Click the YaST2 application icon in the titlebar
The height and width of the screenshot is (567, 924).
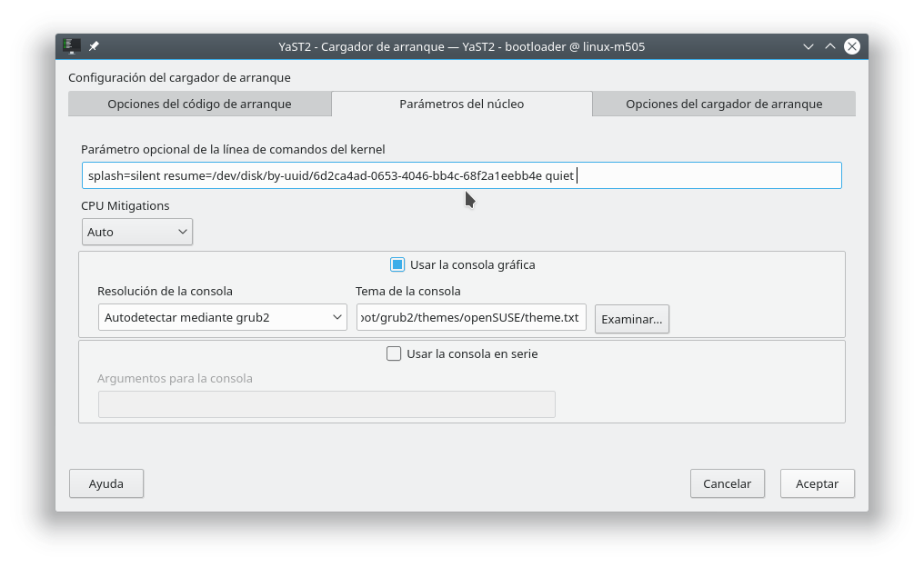click(x=70, y=45)
